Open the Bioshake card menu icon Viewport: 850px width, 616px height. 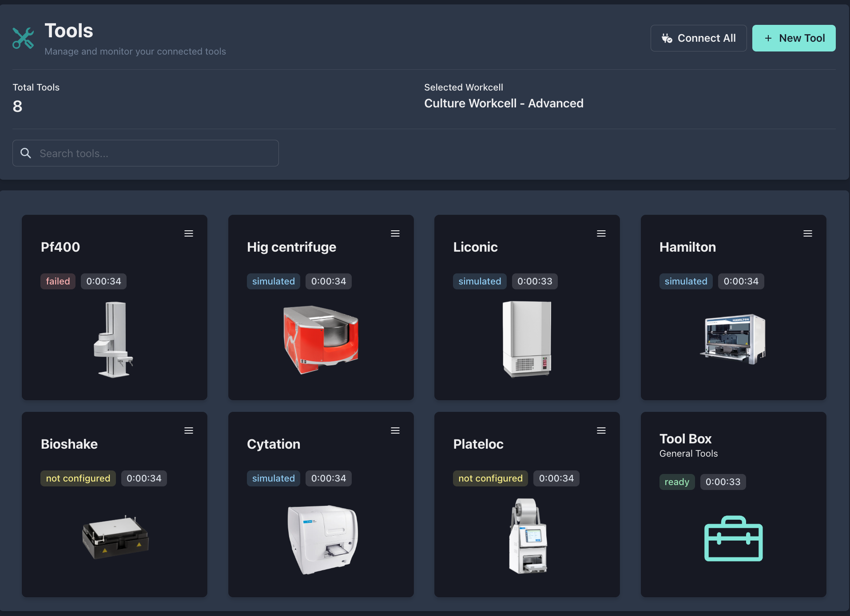(x=189, y=430)
